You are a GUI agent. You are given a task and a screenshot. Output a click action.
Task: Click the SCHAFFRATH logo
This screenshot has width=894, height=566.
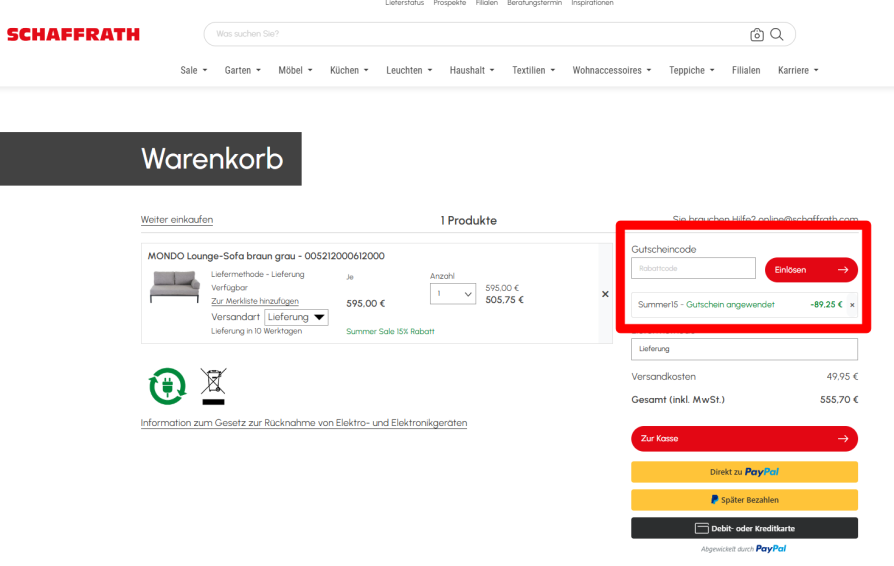73,35
